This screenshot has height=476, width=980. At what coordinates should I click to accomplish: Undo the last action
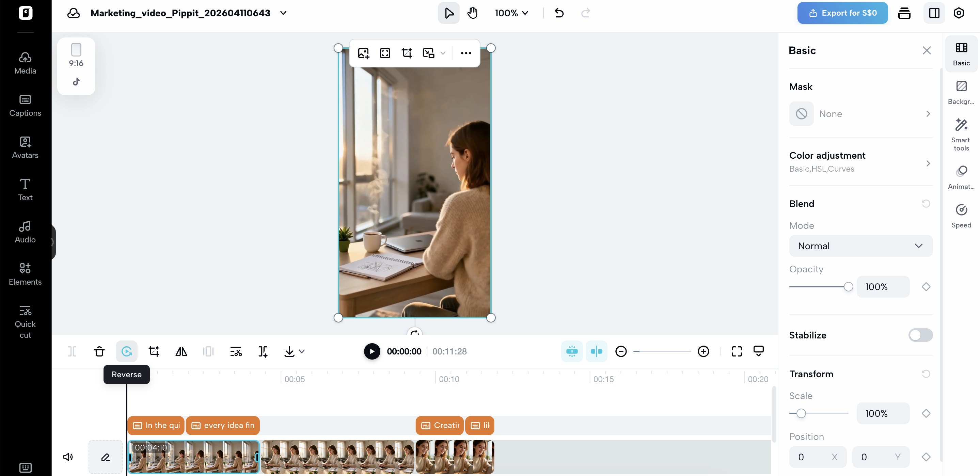click(559, 13)
